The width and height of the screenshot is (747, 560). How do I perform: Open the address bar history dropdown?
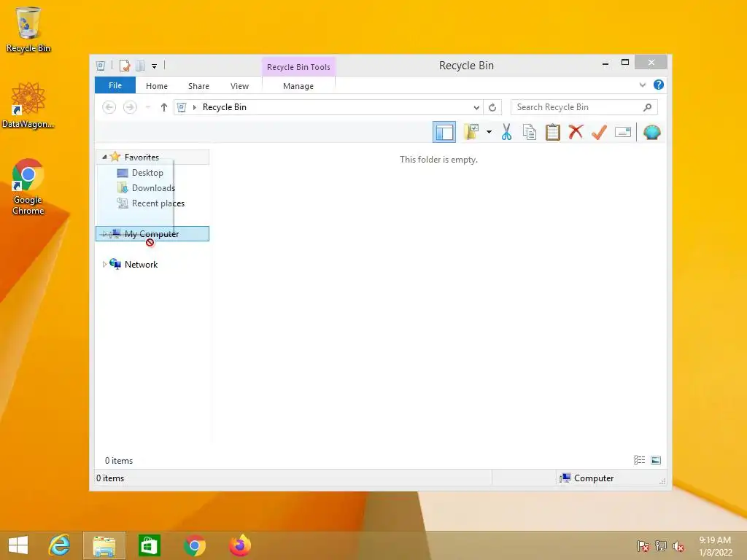pos(476,107)
